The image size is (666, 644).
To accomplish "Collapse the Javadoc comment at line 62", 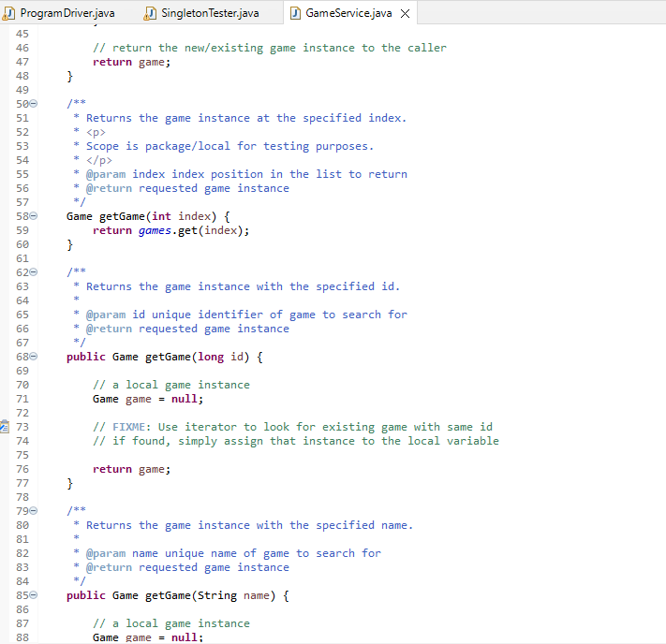I will pyautogui.click(x=34, y=272).
